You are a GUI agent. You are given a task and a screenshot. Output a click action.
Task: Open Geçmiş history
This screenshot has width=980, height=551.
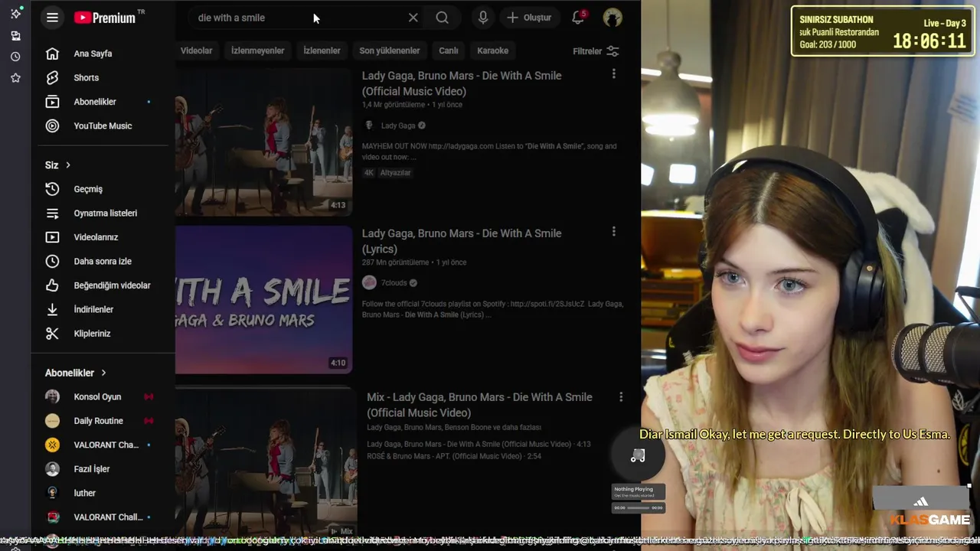click(103, 189)
